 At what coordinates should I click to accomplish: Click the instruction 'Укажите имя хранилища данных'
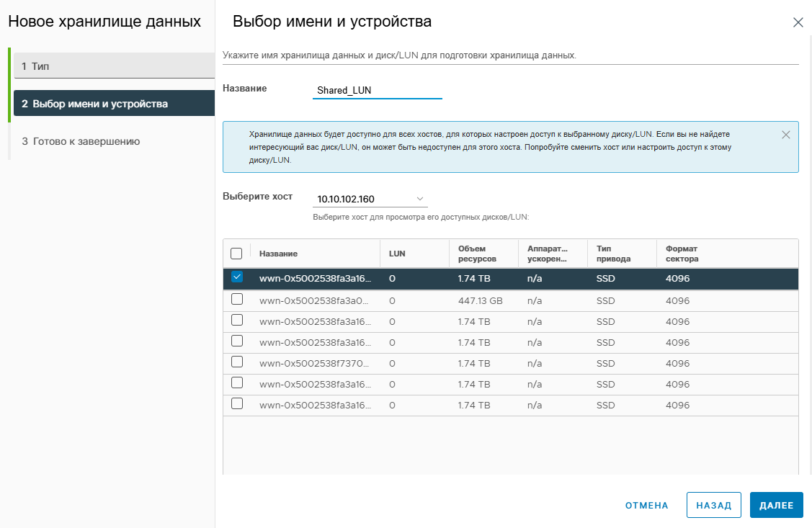tap(399, 55)
